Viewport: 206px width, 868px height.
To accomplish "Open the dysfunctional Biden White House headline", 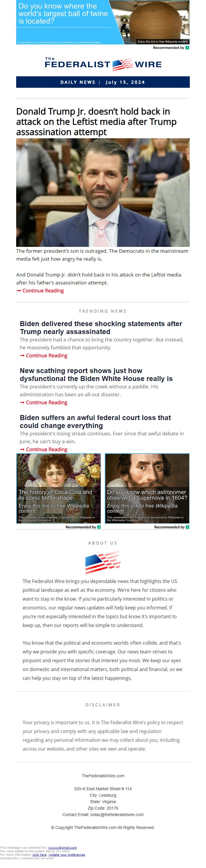I will (96, 374).
